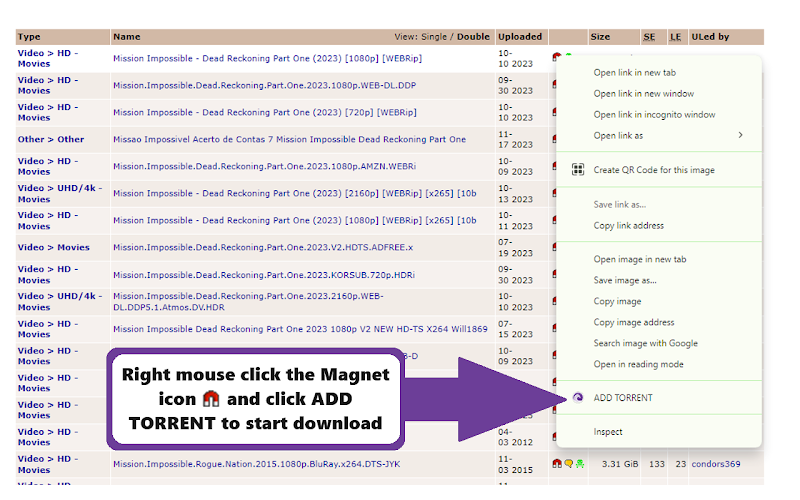Sort by the Name column header

point(127,37)
